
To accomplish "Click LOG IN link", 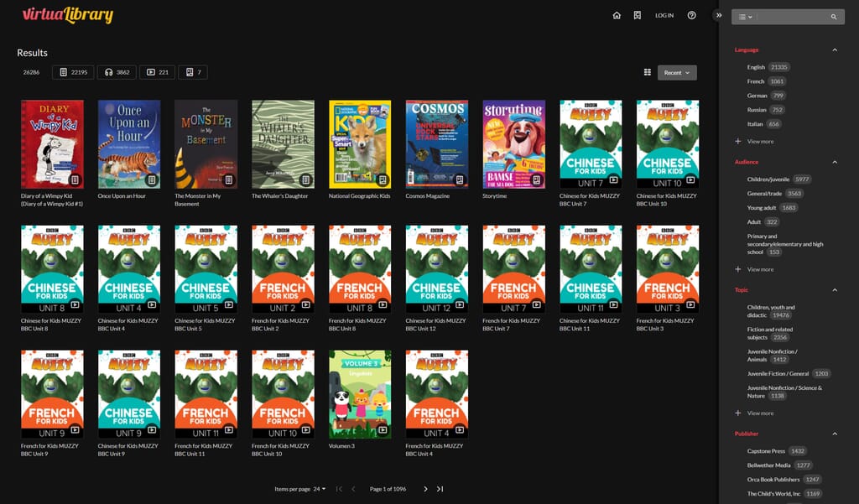I will click(664, 15).
